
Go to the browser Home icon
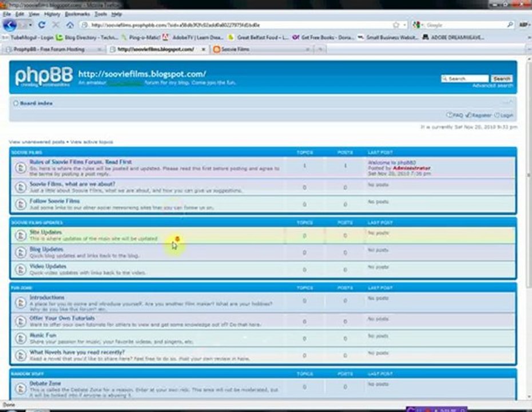coord(70,25)
